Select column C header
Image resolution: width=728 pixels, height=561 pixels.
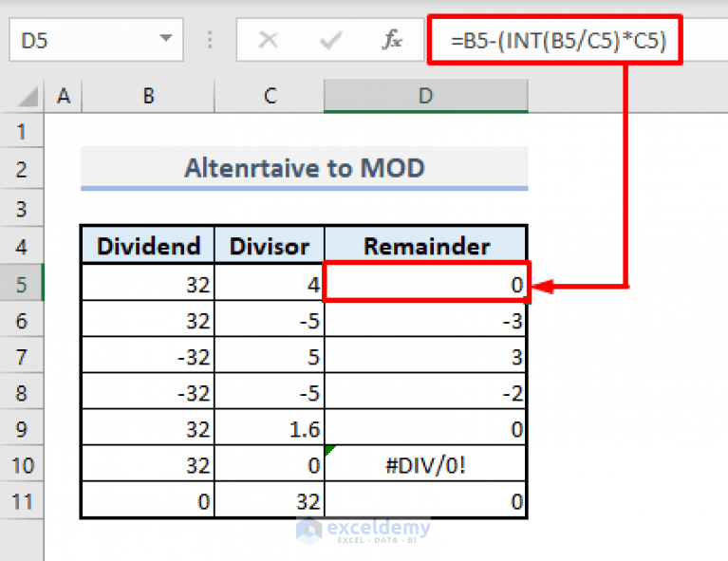click(270, 96)
